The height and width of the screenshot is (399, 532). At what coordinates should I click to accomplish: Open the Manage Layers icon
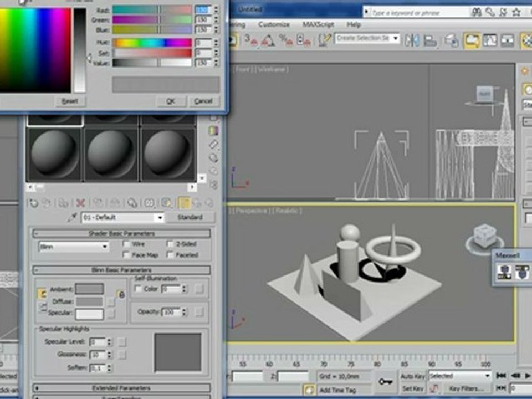(452, 40)
